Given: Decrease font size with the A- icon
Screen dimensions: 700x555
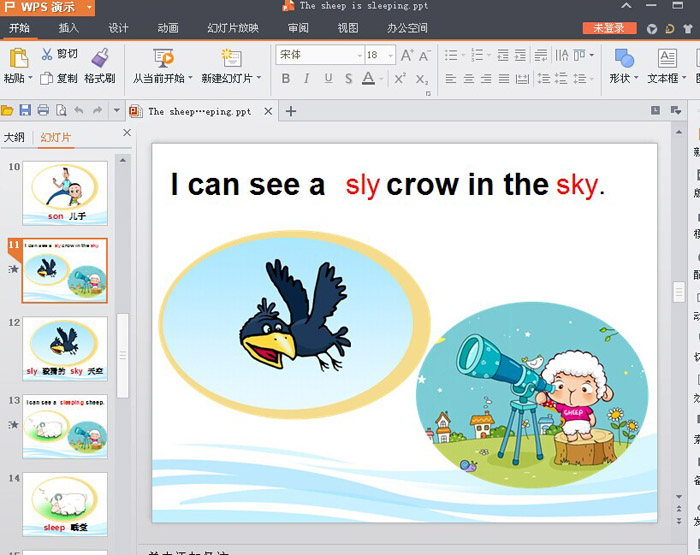Looking at the screenshot, I should tap(424, 55).
